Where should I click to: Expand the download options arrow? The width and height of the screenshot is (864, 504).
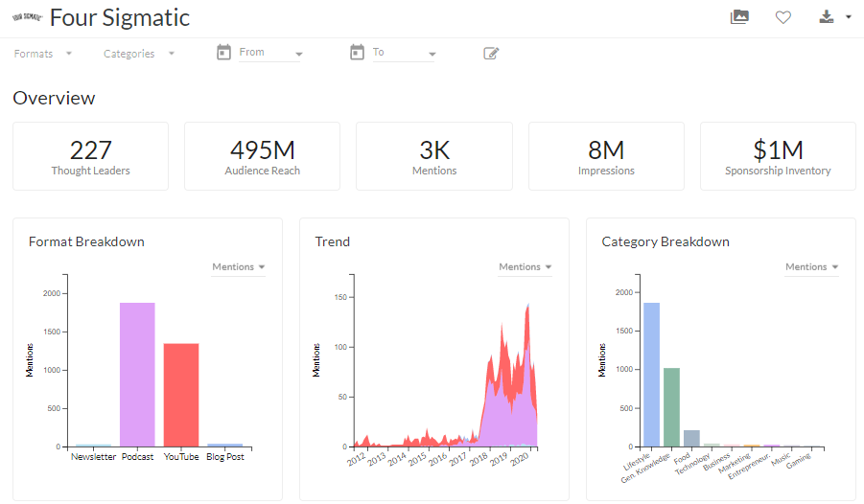pyautogui.click(x=849, y=17)
